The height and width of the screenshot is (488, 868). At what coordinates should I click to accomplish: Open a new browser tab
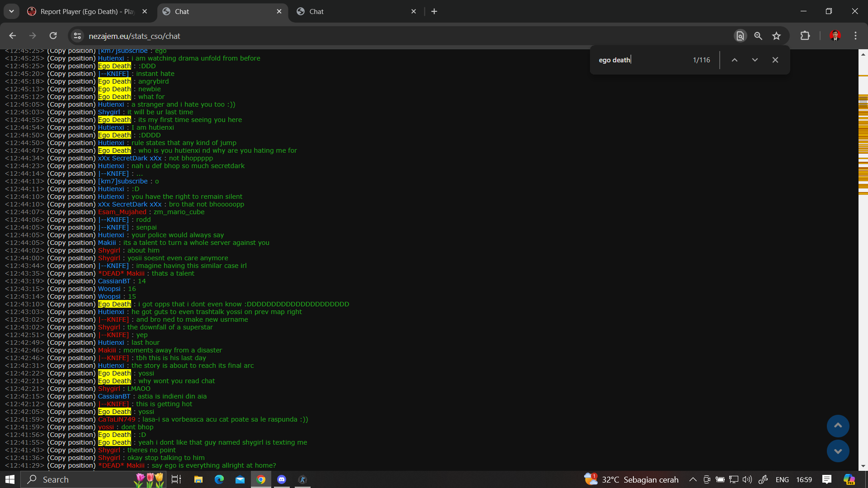434,11
